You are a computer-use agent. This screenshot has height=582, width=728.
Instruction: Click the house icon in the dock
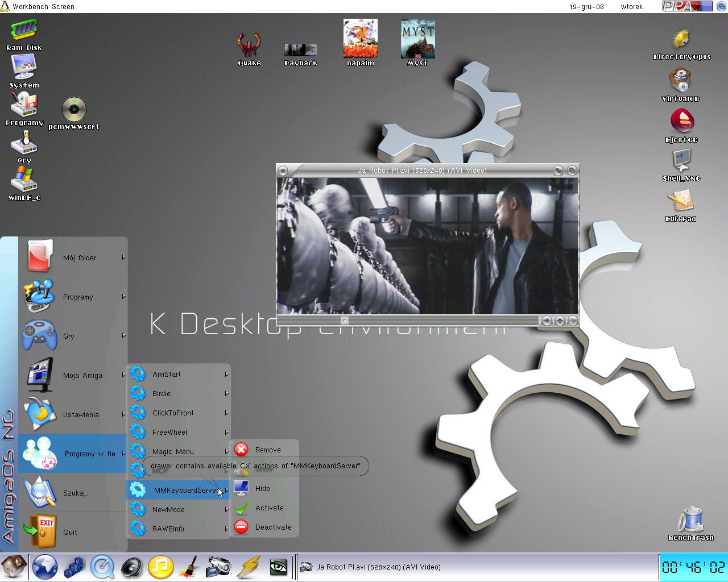pyautogui.click(x=14, y=567)
